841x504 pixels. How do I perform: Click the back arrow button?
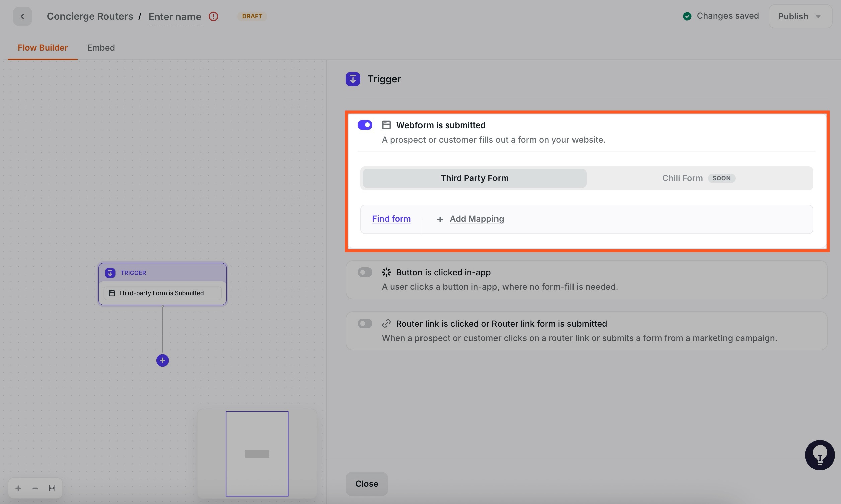(22, 16)
